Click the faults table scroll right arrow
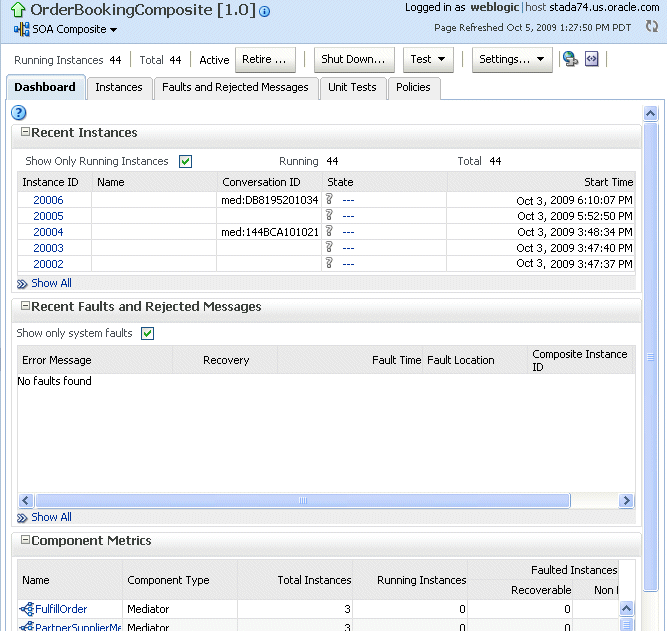Image resolution: width=667 pixels, height=631 pixels. 626,500
